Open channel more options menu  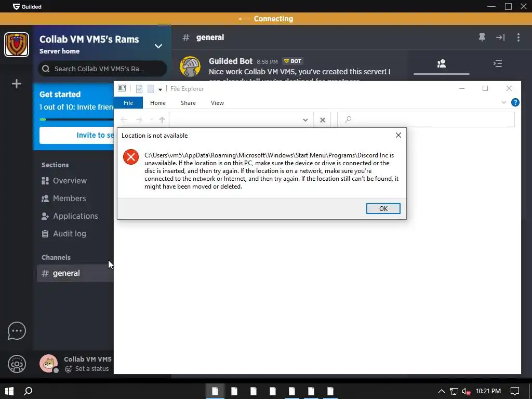point(518,37)
